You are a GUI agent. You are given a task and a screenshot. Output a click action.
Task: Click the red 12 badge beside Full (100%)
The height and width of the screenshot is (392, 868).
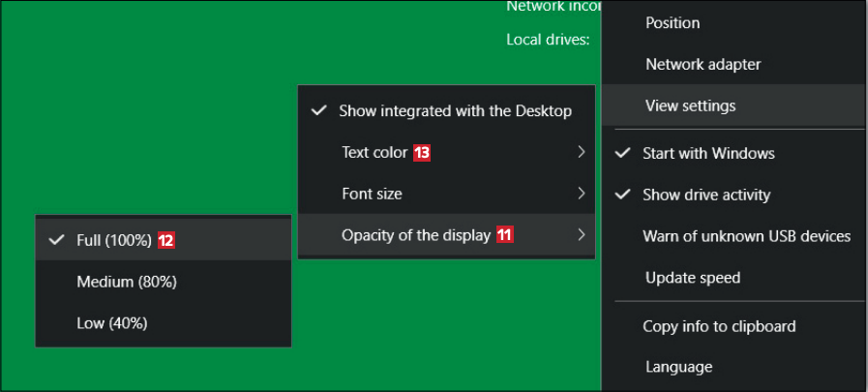tap(166, 241)
